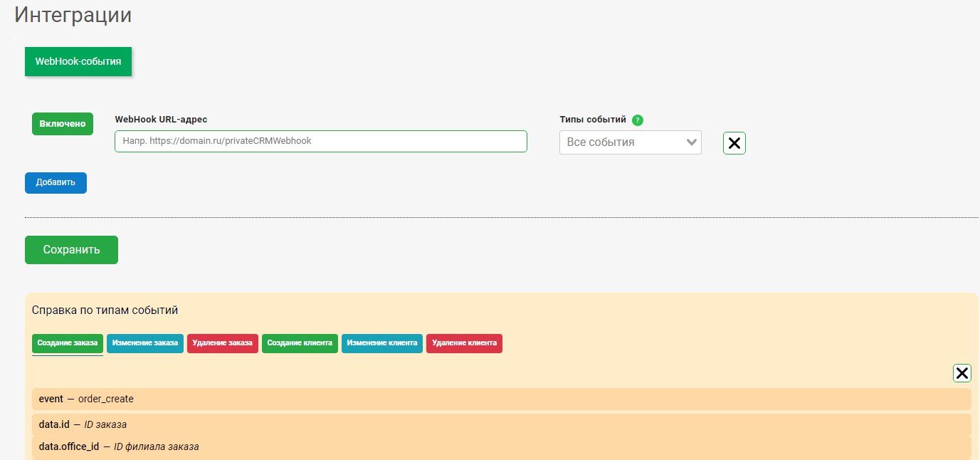Image resolution: width=980 pixels, height=460 pixels.
Task: Click the data.office_id field row
Action: point(501,447)
